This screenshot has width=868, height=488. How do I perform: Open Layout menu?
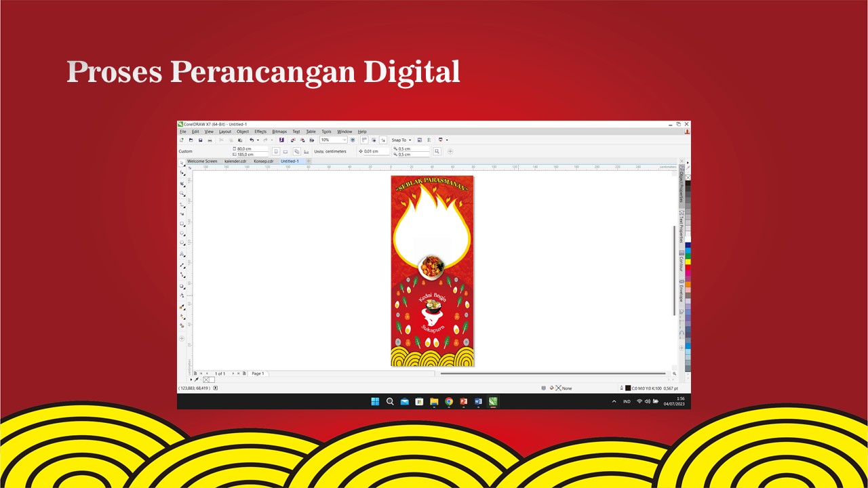pyautogui.click(x=225, y=131)
